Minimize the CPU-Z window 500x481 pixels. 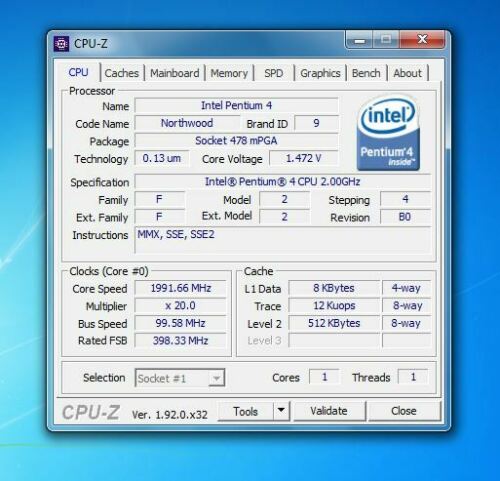coord(360,40)
